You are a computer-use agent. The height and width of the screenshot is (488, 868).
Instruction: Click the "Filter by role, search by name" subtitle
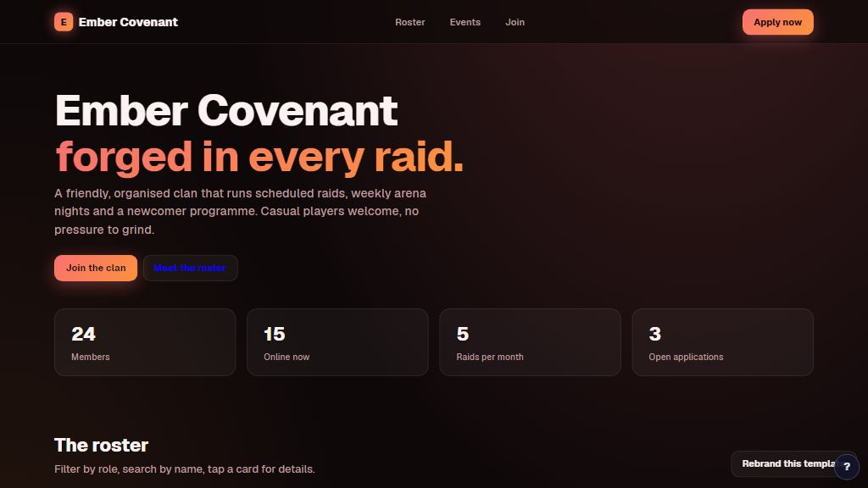(184, 469)
